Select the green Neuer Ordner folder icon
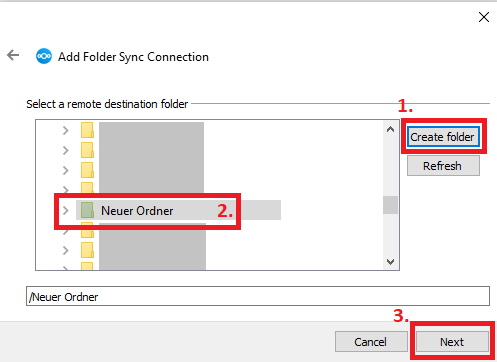The image size is (497, 362). (87, 210)
